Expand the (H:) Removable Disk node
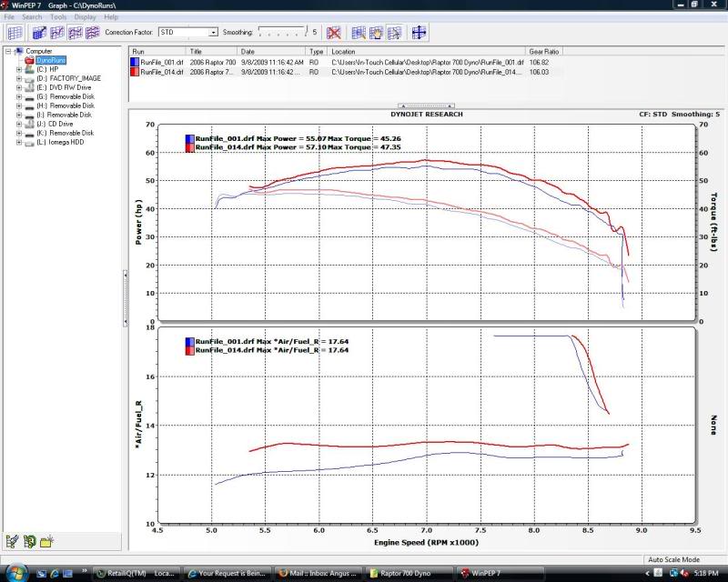 coord(18,105)
